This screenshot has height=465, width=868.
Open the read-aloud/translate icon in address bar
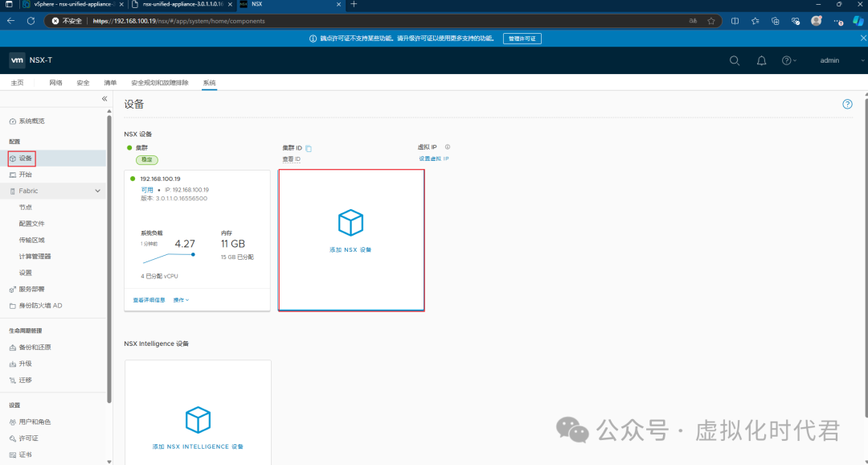(x=693, y=21)
